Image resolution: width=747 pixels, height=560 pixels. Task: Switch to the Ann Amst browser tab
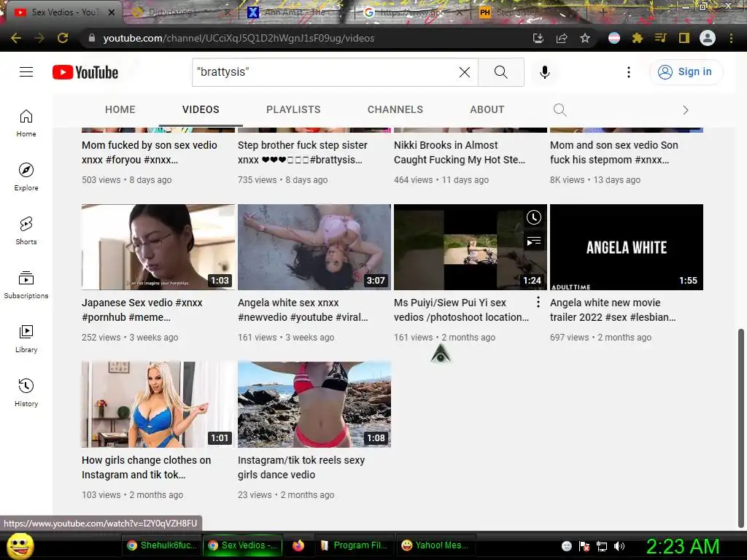pyautogui.click(x=292, y=12)
